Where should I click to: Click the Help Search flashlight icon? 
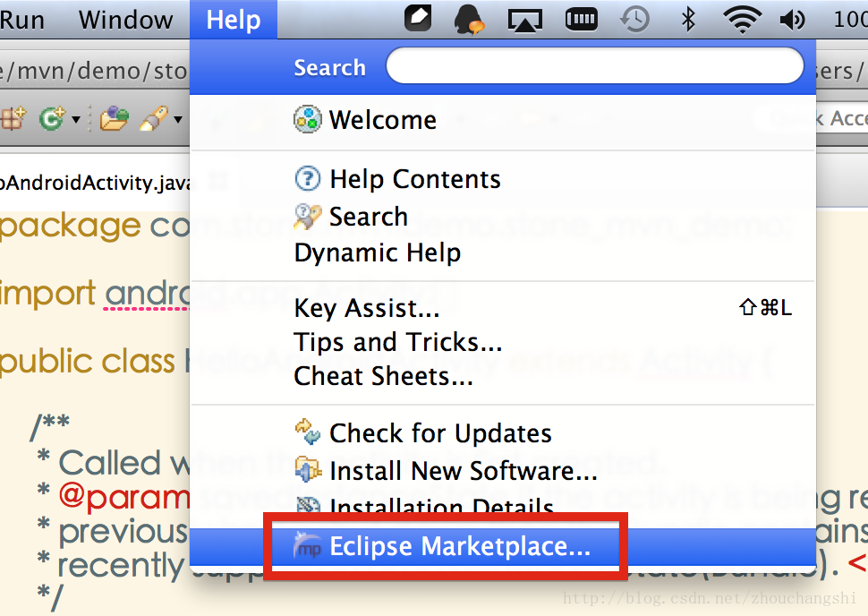307,216
